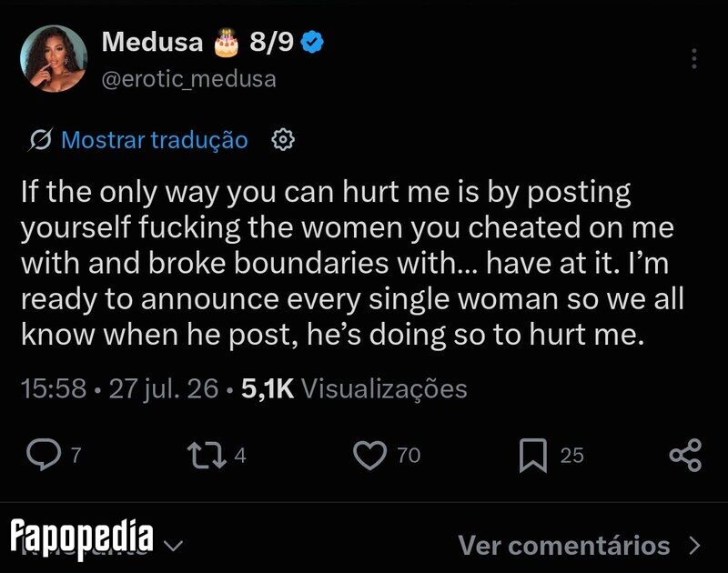The image size is (728, 573).
Task: Open Medusa's profile picture
Action: pyautogui.click(x=54, y=58)
